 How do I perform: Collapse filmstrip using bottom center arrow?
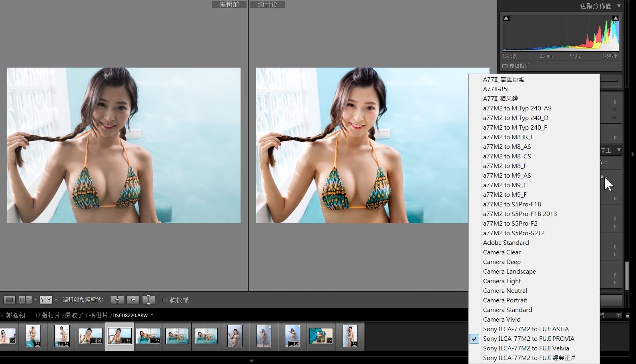(251, 361)
